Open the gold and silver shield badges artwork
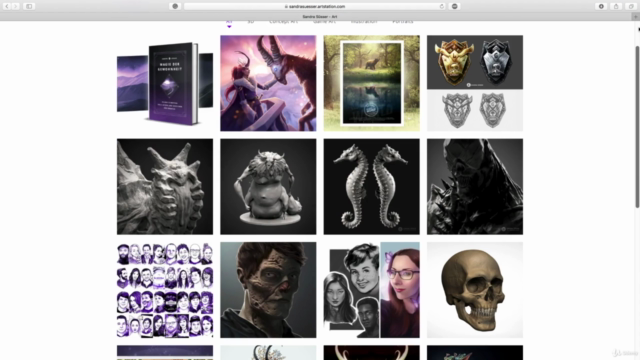The image size is (640, 360). pyautogui.click(x=475, y=83)
